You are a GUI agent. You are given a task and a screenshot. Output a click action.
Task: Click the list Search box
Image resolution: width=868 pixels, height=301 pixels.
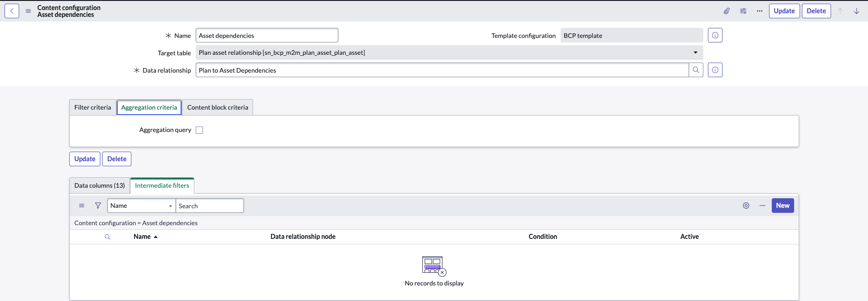[x=210, y=206]
